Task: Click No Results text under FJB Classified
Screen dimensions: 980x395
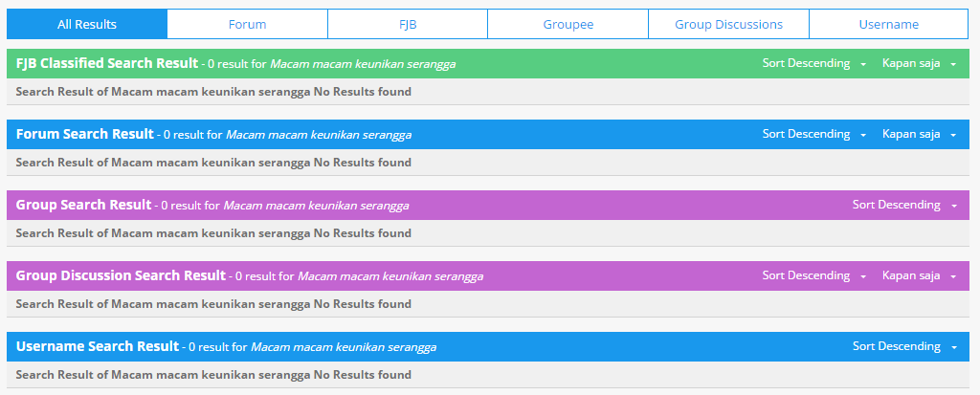Action: (213, 92)
